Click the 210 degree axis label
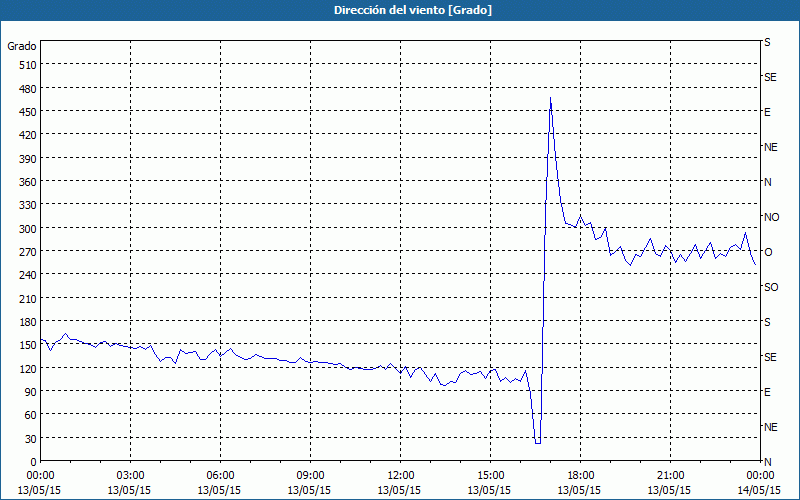The width and height of the screenshot is (800, 500). tap(28, 298)
